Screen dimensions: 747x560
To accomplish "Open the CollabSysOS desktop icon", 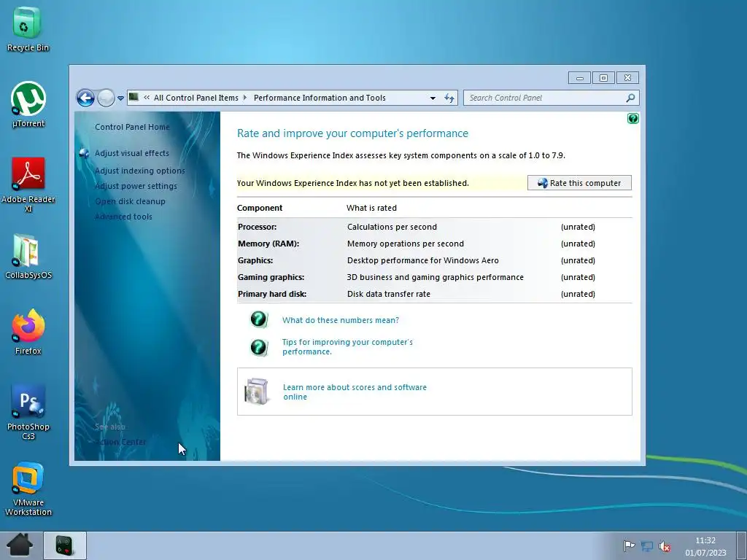I will coord(28,256).
